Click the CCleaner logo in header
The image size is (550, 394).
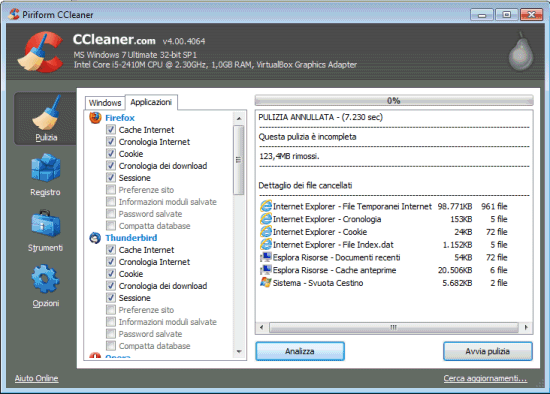[x=40, y=52]
